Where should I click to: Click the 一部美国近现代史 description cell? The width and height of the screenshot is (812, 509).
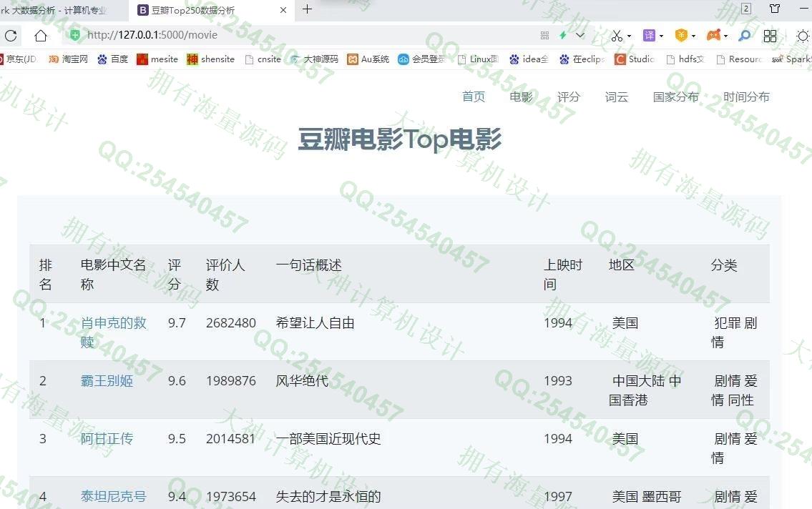tap(328, 439)
